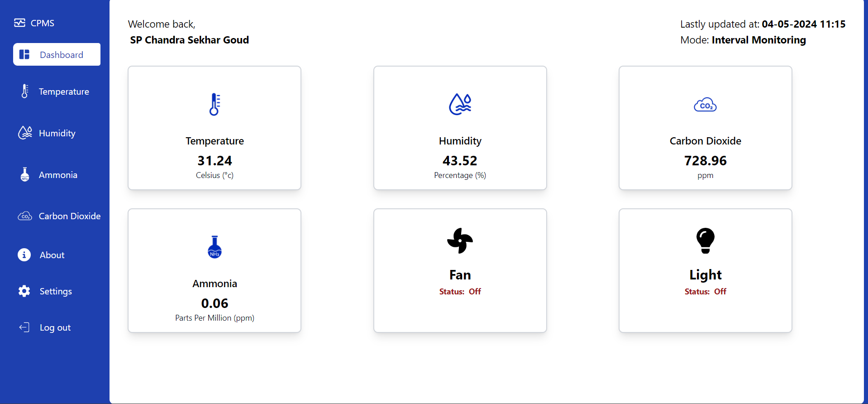Toggle the Light status Off text
Screen dimensions: 868x404
pos(720,292)
